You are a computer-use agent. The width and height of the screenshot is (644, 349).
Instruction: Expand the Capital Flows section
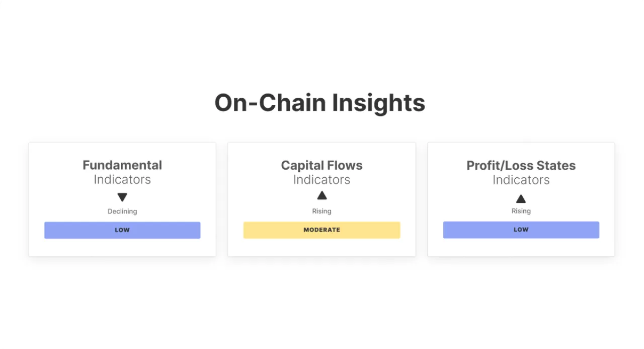[321, 172]
